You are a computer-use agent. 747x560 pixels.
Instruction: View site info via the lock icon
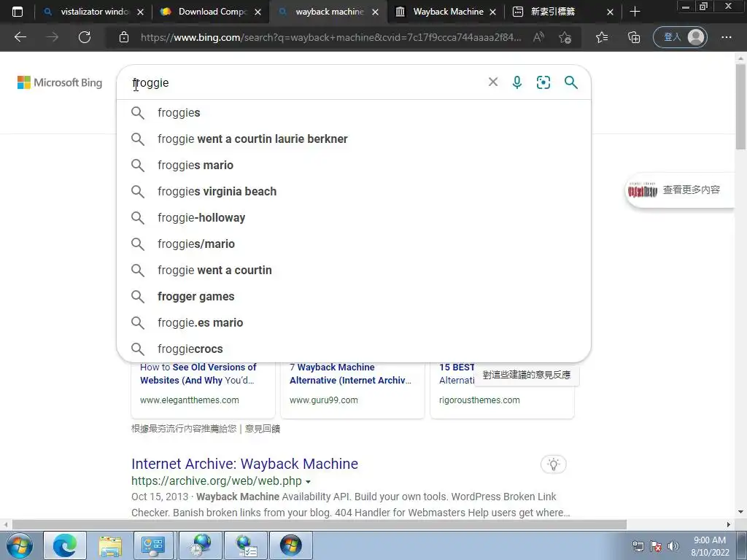point(124,37)
